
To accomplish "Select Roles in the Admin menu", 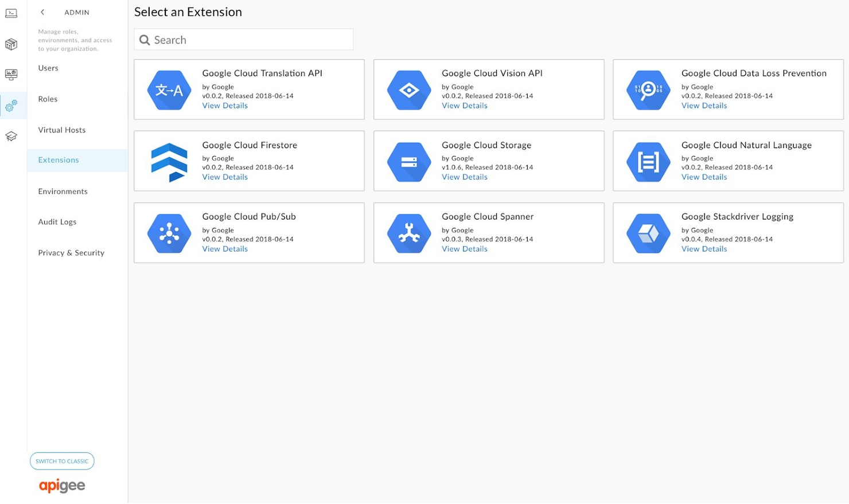I will 48,99.
